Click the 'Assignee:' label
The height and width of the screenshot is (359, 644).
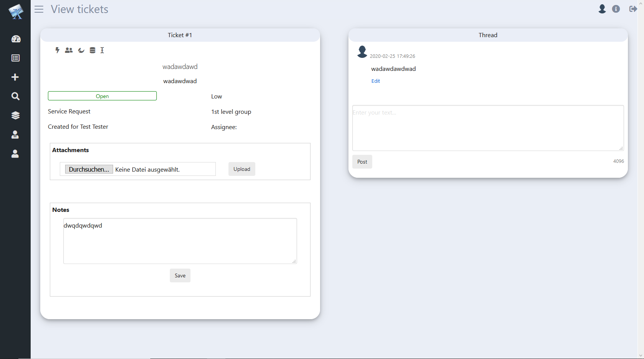(224, 127)
